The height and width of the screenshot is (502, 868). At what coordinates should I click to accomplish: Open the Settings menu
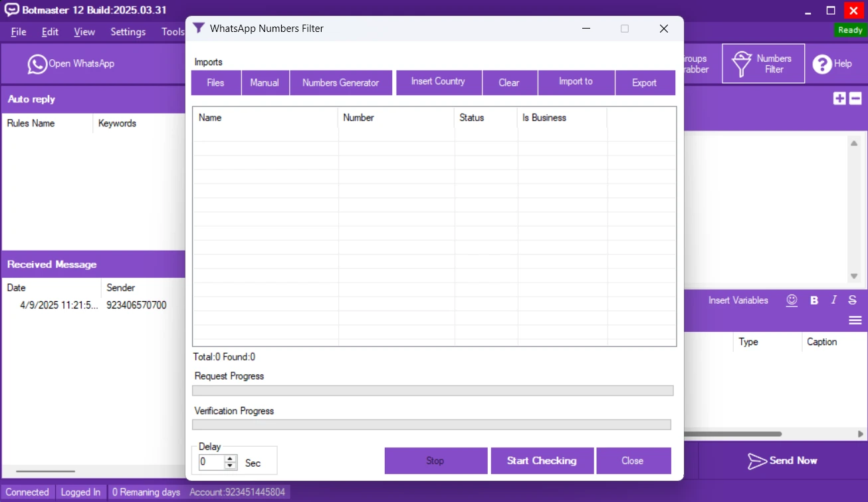click(x=128, y=32)
